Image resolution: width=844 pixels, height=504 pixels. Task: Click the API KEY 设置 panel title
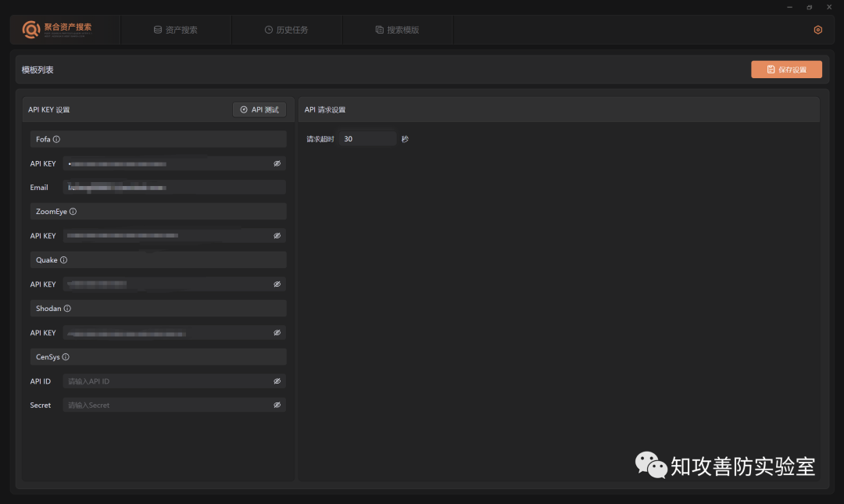pyautogui.click(x=49, y=110)
